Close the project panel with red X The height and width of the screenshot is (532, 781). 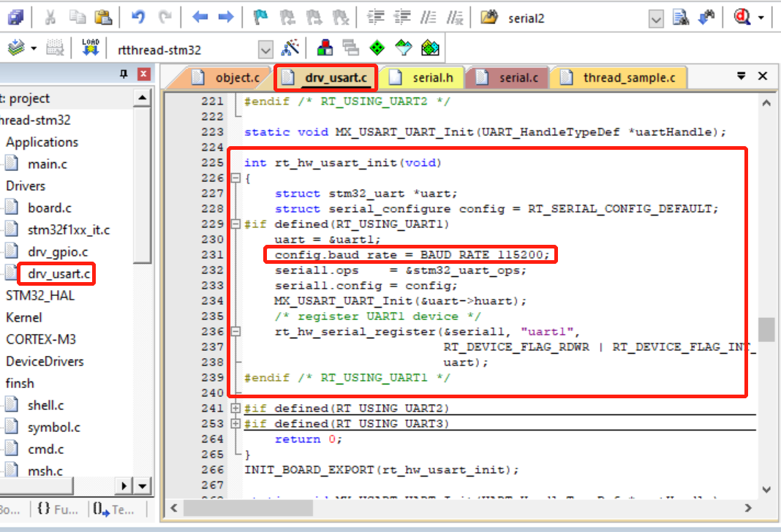pyautogui.click(x=143, y=74)
